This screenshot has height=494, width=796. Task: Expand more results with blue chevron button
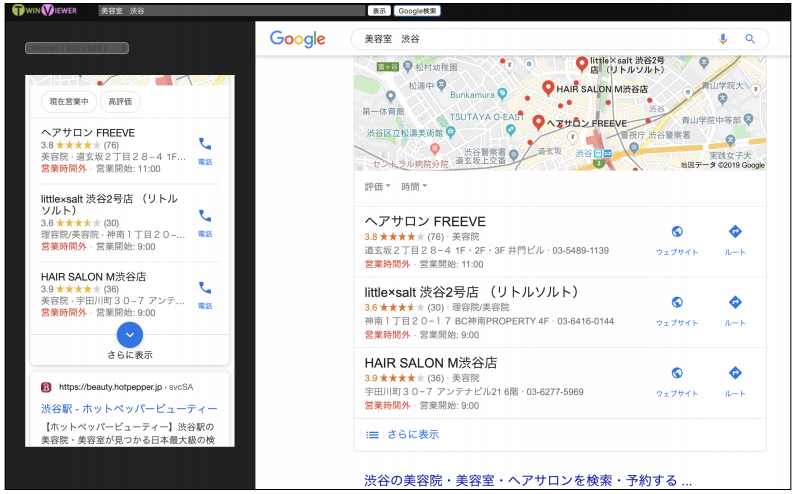click(x=129, y=335)
